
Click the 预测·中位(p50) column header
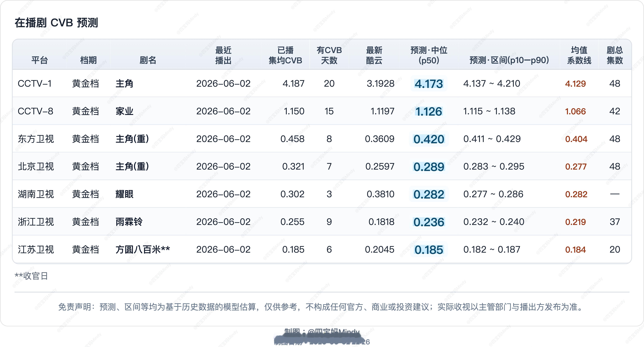click(429, 55)
